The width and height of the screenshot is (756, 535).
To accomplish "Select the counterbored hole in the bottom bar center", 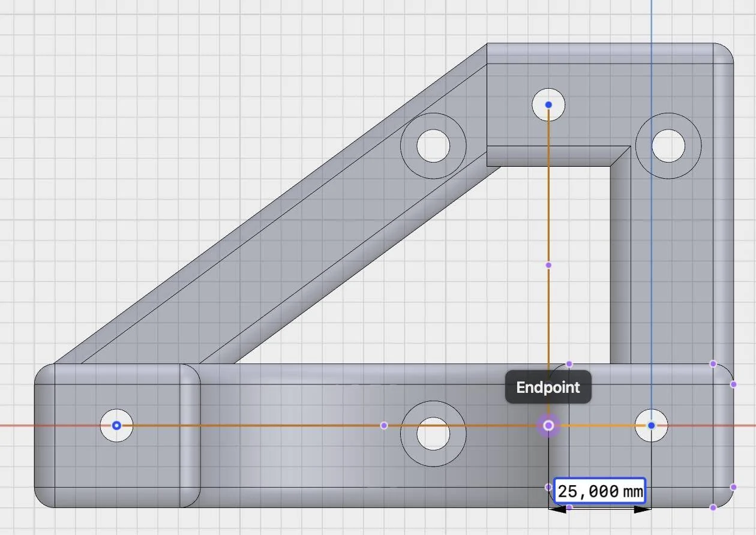I will click(433, 434).
